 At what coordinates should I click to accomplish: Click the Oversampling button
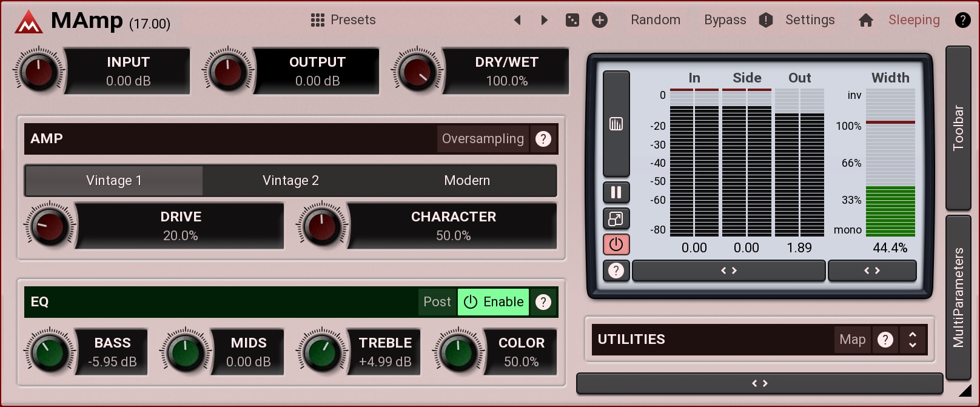point(483,139)
